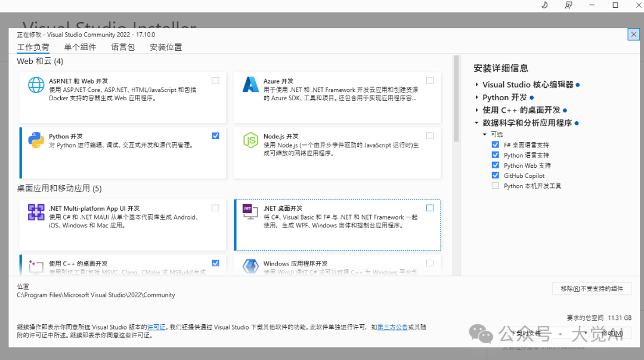This screenshot has height=360, width=644.
Task: Select the Node.js 开发 workload card
Action: [x=337, y=153]
